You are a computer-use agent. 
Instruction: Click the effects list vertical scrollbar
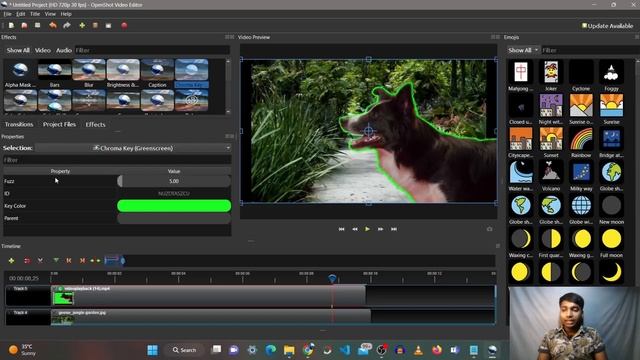[228, 86]
